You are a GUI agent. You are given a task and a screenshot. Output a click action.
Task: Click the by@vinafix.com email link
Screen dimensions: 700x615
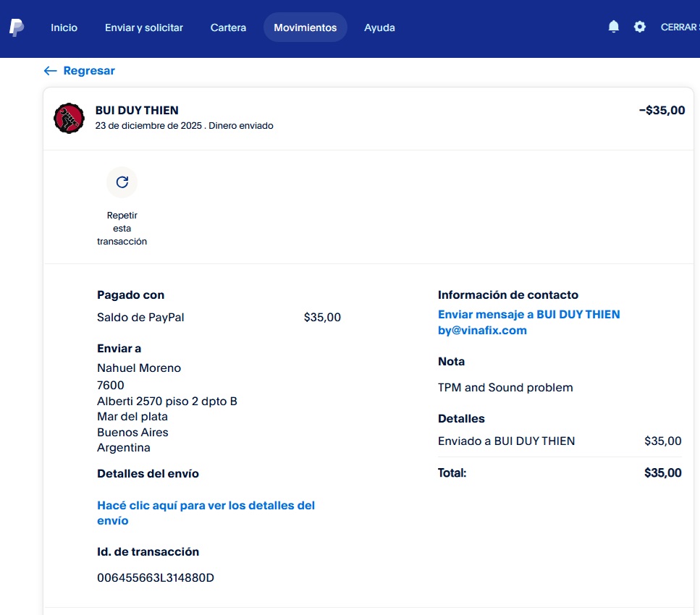tap(482, 331)
